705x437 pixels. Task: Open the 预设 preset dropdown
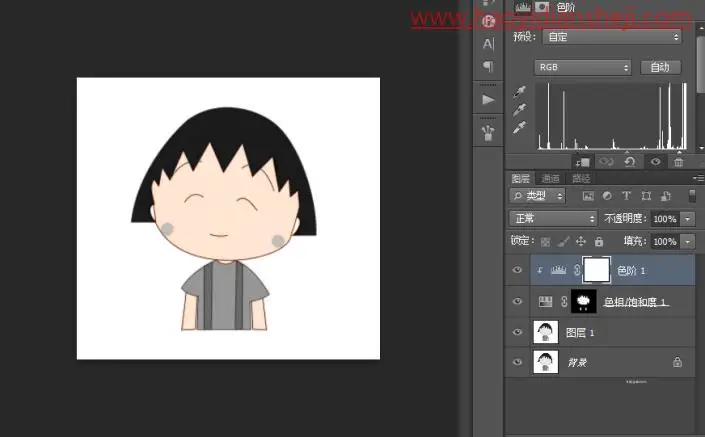click(x=612, y=37)
